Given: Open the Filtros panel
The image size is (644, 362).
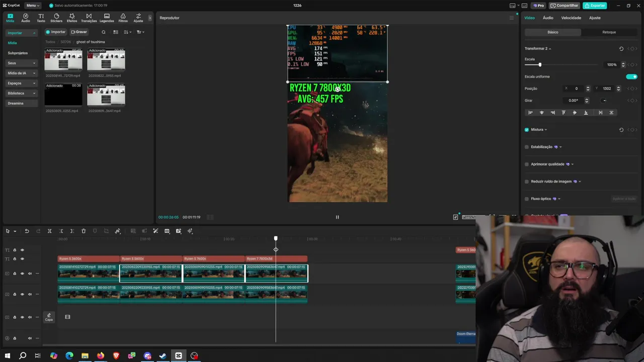Looking at the screenshot, I should click(123, 18).
